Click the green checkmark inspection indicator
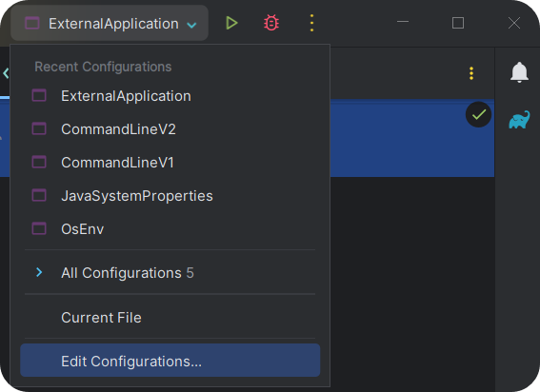The width and height of the screenshot is (540, 392). click(x=478, y=114)
